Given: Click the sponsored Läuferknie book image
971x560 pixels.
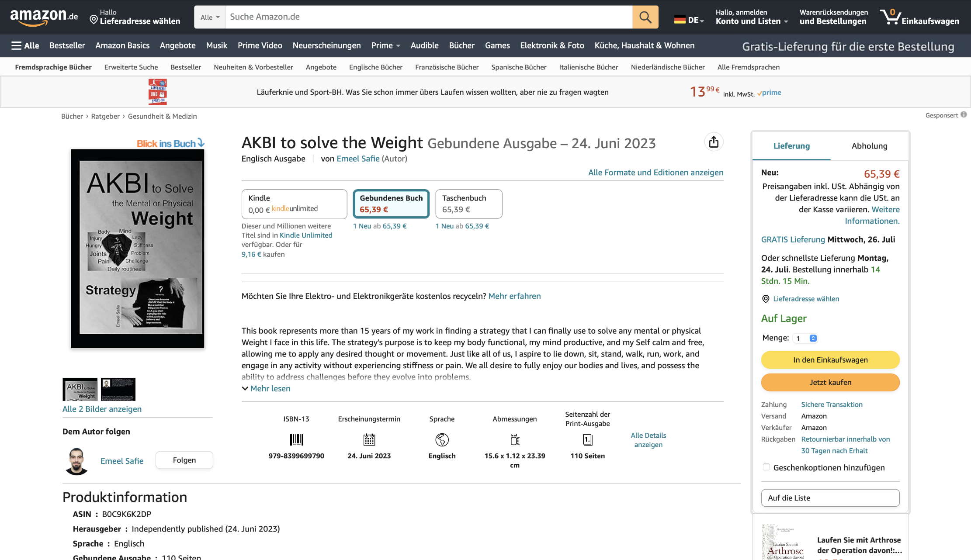Looking at the screenshot, I should click(157, 92).
